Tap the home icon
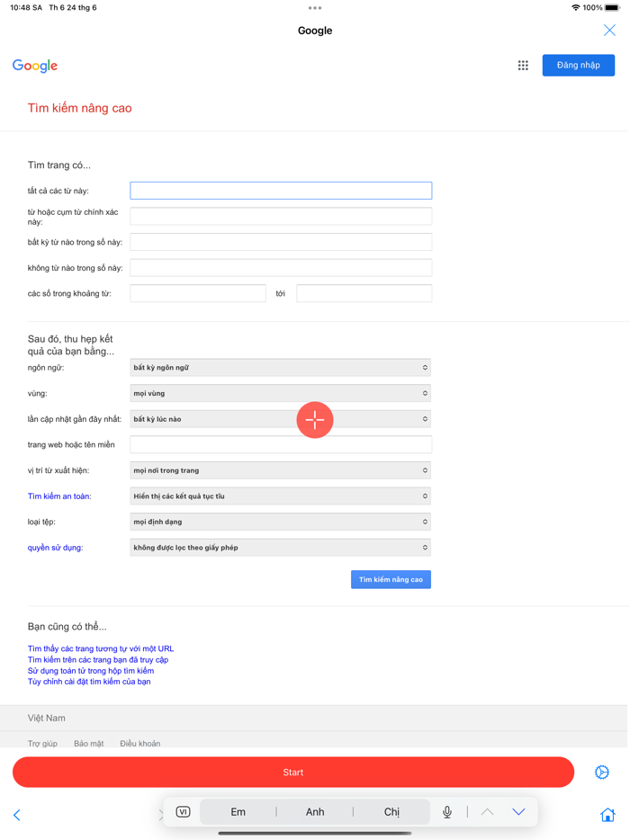This screenshot has width=630, height=840. [x=607, y=815]
